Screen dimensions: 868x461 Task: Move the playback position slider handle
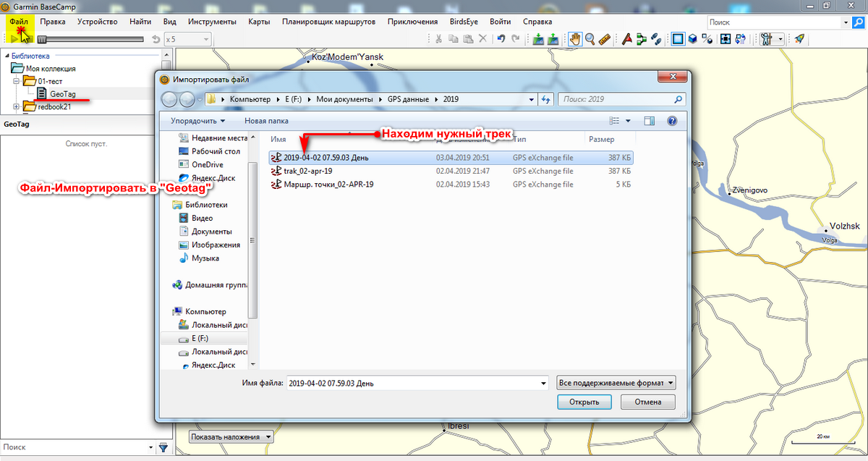[42, 39]
